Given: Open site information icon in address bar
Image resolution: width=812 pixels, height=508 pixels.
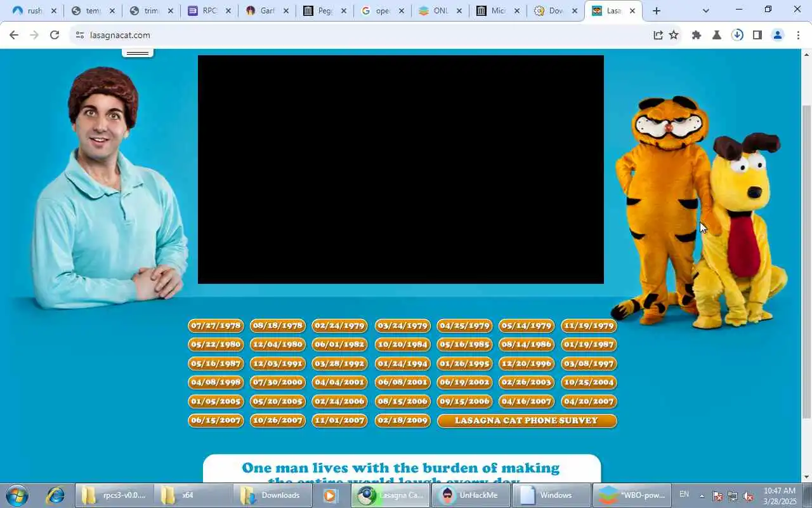Looking at the screenshot, I should pos(79,35).
